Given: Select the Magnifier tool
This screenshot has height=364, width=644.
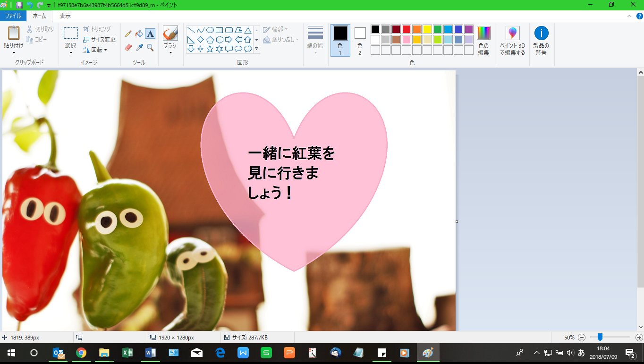Looking at the screenshot, I should 150,47.
